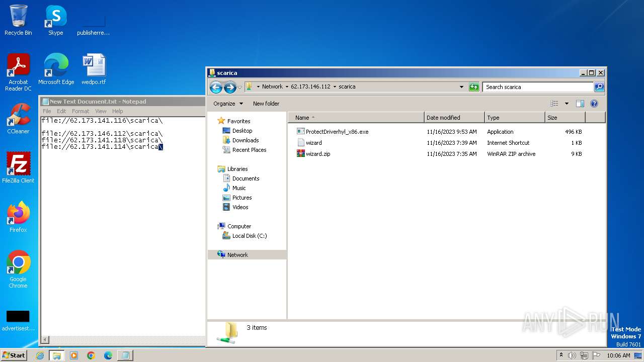Screen dimensions: 644x362
Task: Open Google Chrome desktop shortcut
Action: [x=18, y=269]
